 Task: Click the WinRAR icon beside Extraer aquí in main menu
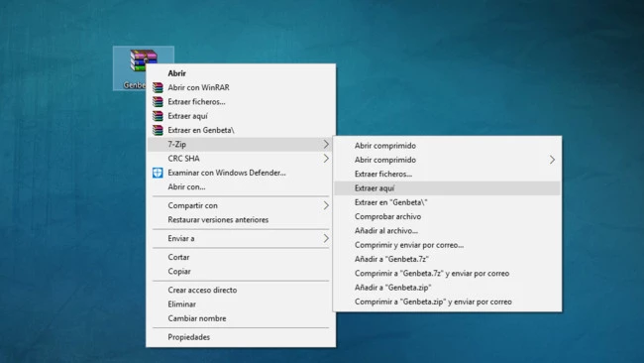coord(158,116)
